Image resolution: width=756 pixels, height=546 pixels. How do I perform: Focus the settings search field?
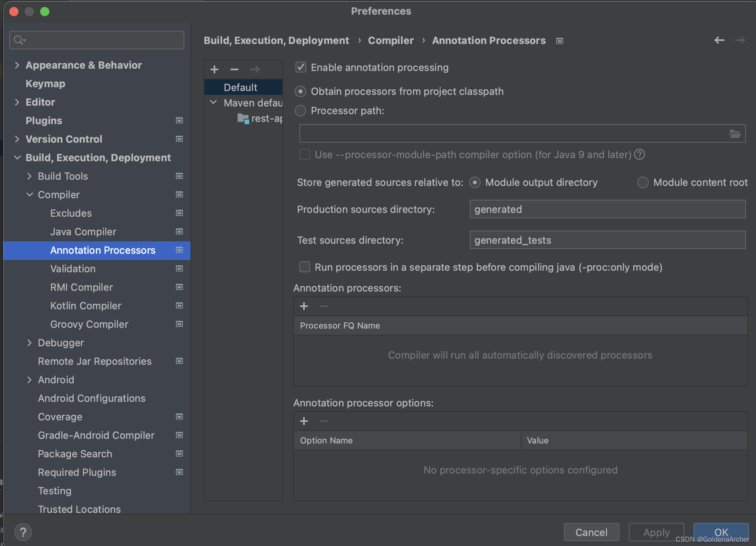(x=97, y=40)
